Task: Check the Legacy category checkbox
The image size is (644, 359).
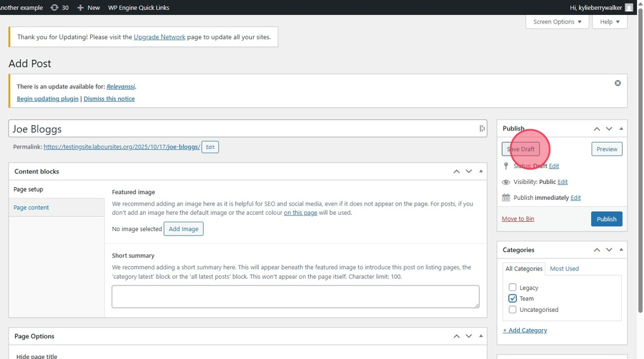Action: click(512, 287)
